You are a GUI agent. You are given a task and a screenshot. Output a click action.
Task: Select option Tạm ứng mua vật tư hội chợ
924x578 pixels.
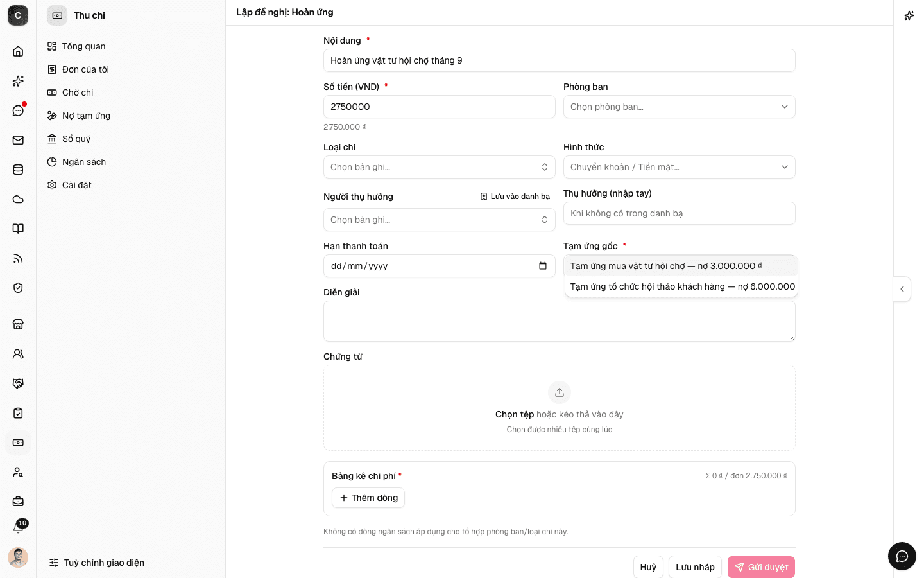pyautogui.click(x=681, y=266)
